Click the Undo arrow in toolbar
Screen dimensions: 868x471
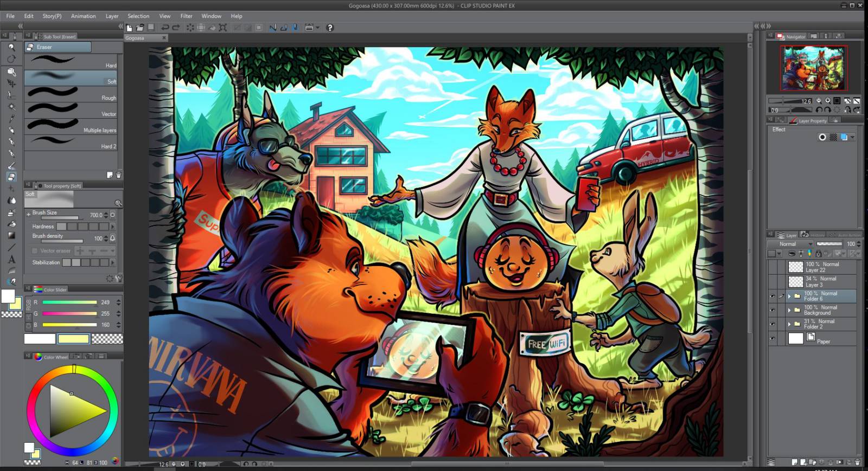pyautogui.click(x=165, y=28)
